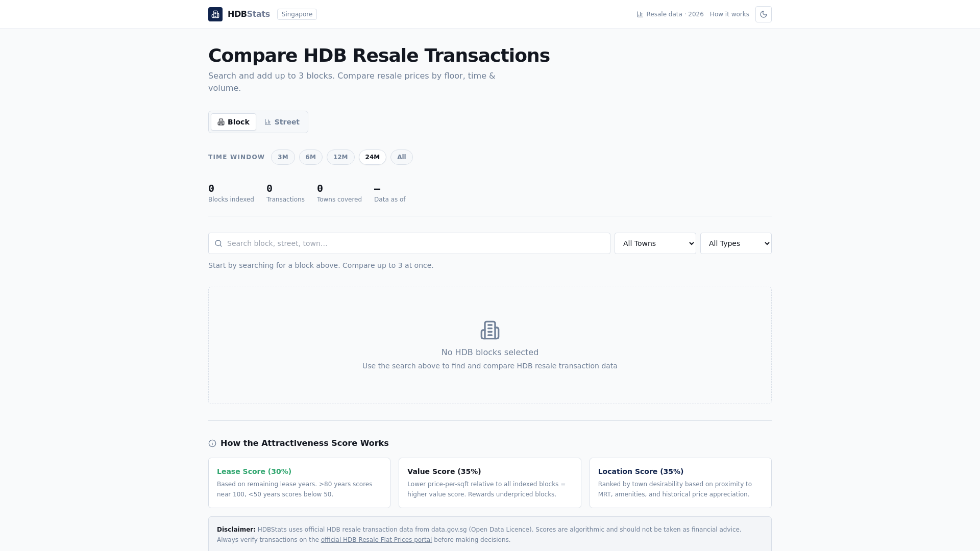Image resolution: width=980 pixels, height=551 pixels.
Task: Click the Singapore badge
Action: [x=297, y=14]
